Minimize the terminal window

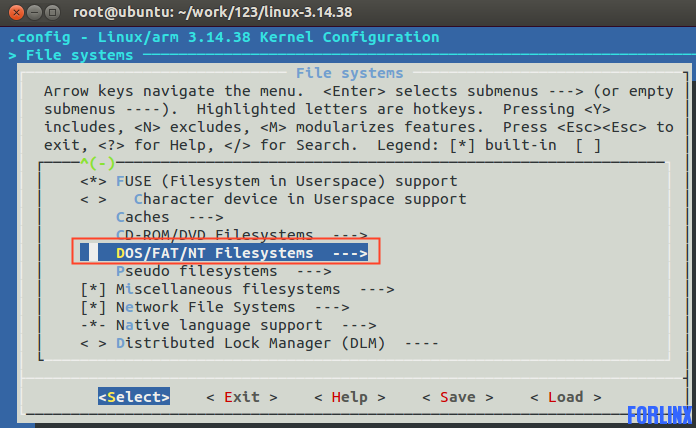(x=35, y=12)
